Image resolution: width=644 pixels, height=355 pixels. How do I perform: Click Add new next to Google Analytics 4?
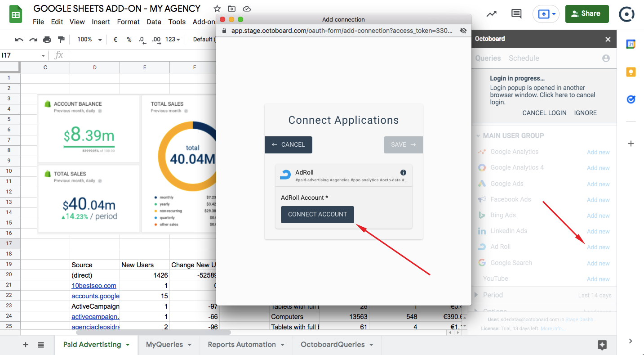tap(598, 168)
